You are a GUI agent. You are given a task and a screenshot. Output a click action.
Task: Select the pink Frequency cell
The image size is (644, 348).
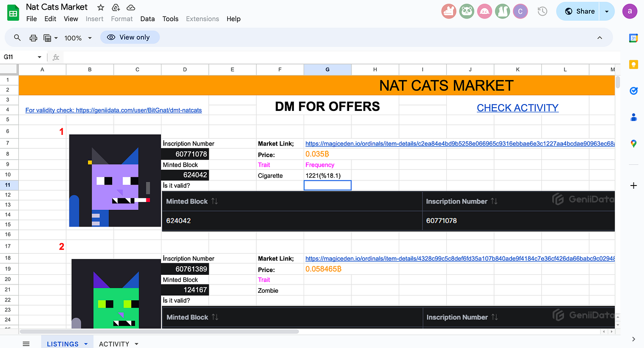[x=328, y=165]
